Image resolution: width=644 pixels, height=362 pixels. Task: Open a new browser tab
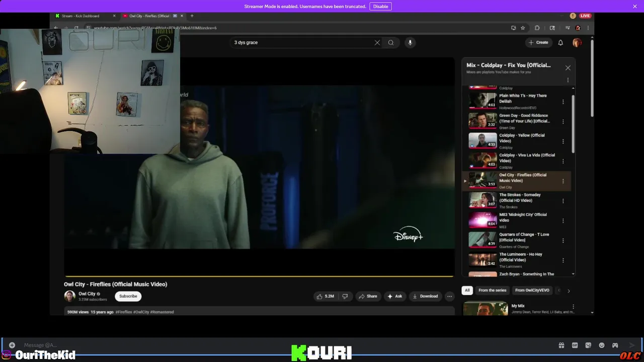(192, 16)
